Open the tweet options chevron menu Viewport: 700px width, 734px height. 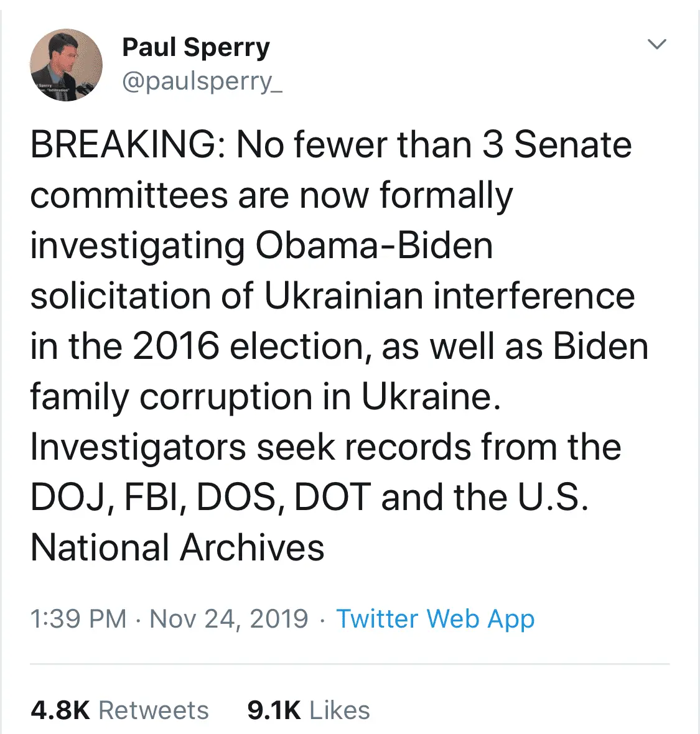tap(657, 45)
